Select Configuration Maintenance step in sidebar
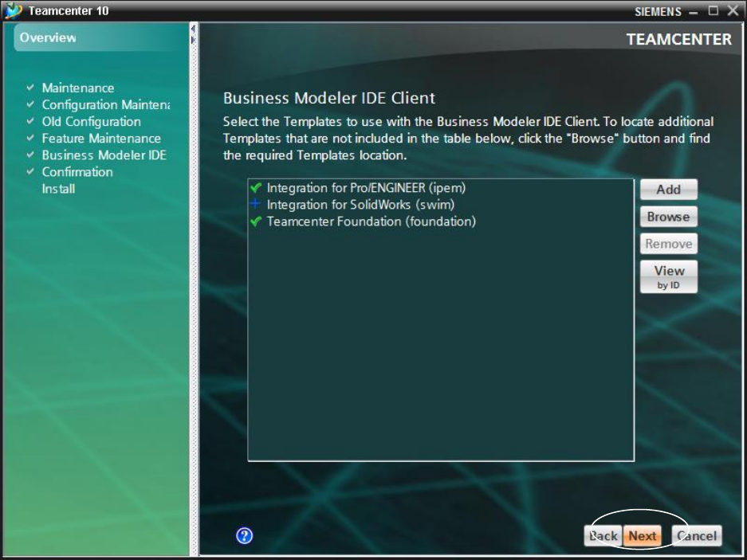 coord(106,105)
